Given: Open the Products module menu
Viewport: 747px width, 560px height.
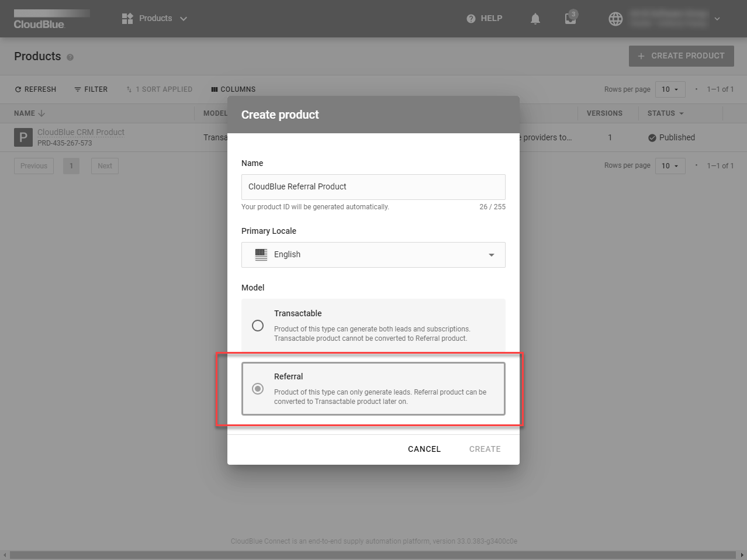Looking at the screenshot, I should [x=155, y=19].
